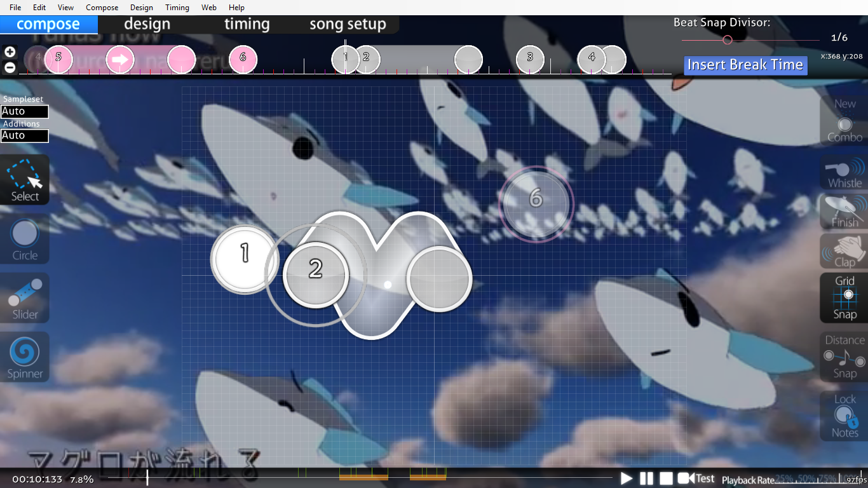This screenshot has width=868, height=488.
Task: Click the song position marker on the bottom timeline
Action: 147,477
